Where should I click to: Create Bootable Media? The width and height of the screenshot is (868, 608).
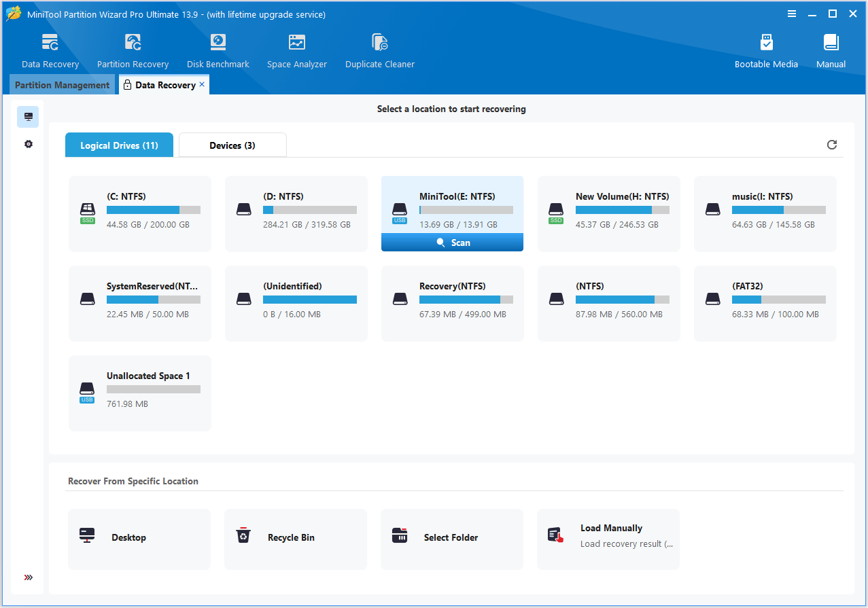click(x=766, y=50)
